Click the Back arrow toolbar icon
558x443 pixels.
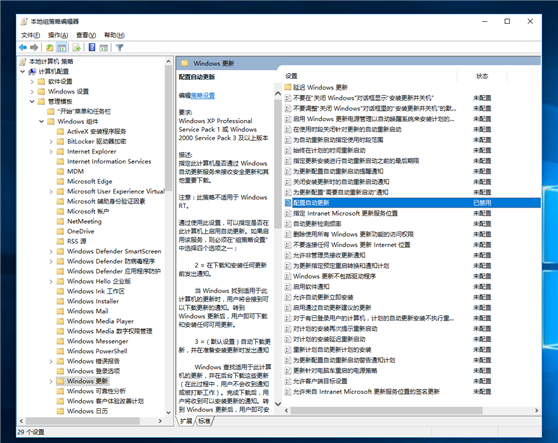coord(23,47)
